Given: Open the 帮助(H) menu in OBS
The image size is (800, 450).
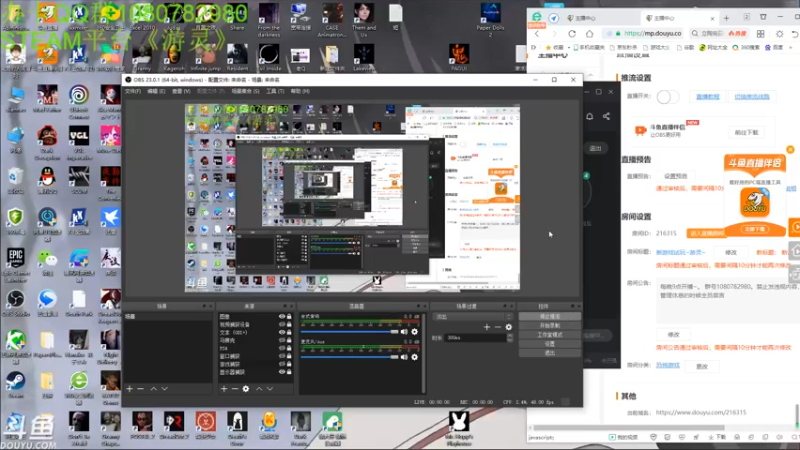Looking at the screenshot, I should point(300,91).
